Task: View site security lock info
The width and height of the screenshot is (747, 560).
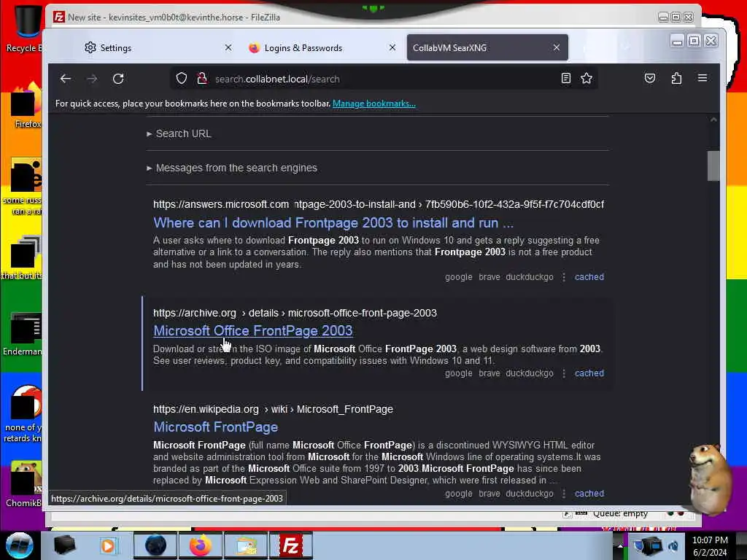Action: (x=202, y=79)
